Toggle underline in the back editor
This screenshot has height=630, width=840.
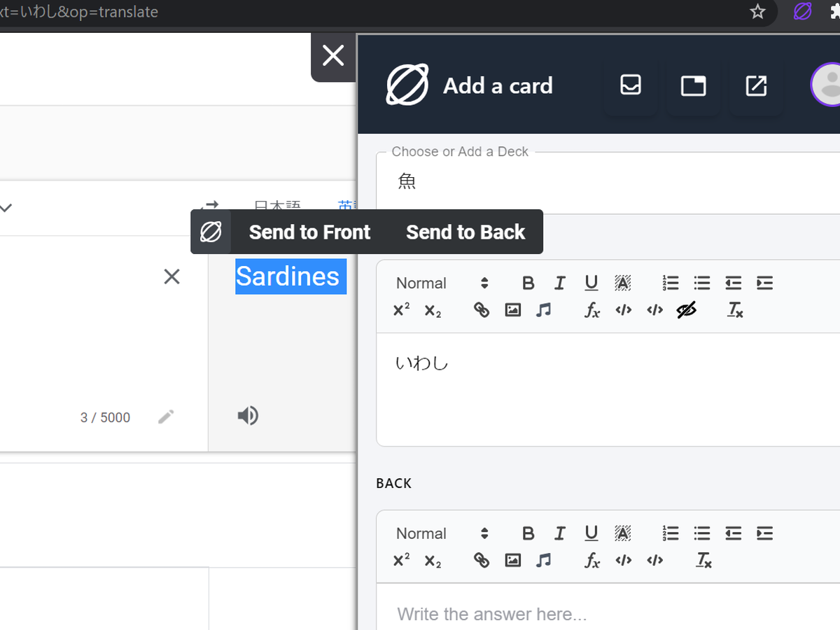[591, 533]
